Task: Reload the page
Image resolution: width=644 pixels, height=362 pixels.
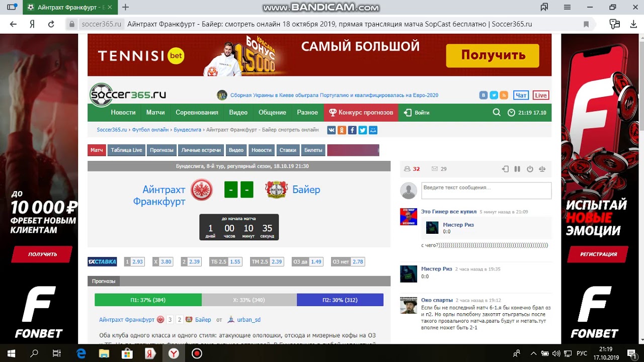Action: point(51,24)
